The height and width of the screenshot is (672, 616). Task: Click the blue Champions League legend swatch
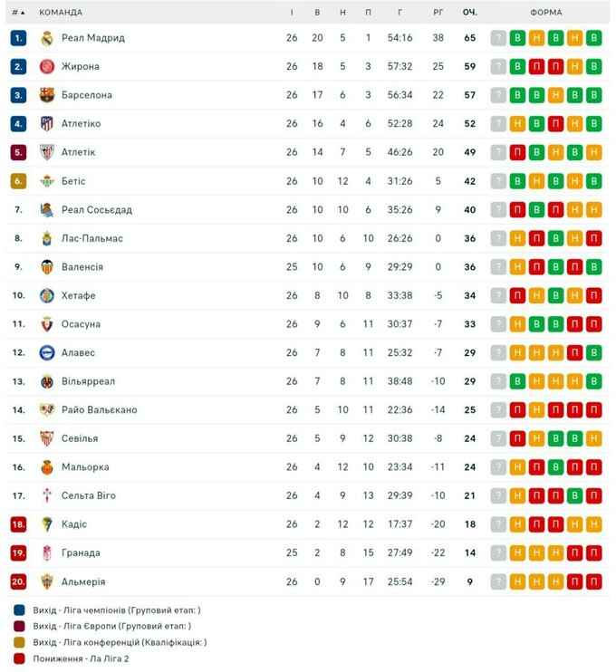19,610
